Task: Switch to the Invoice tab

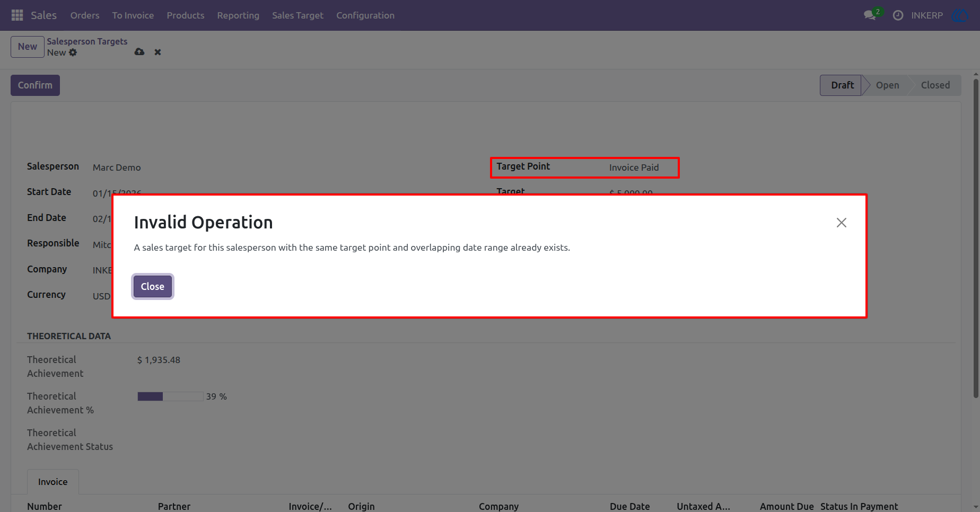Action: click(53, 482)
